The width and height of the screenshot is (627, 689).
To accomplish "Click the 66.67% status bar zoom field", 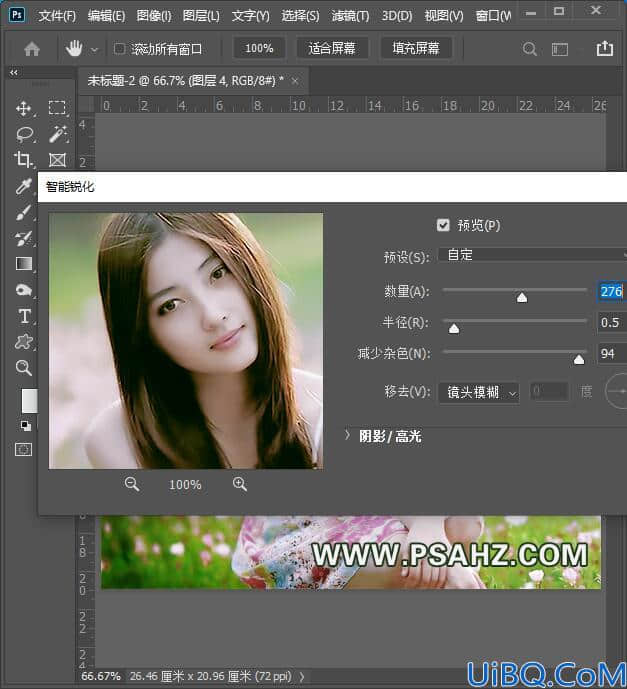I will tap(101, 676).
